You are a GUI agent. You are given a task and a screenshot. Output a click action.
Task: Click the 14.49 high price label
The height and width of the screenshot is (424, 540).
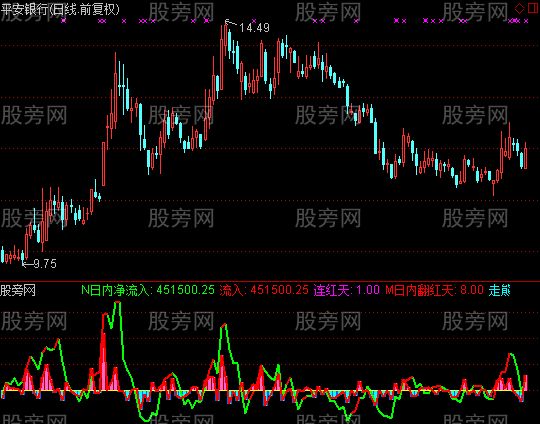(254, 28)
